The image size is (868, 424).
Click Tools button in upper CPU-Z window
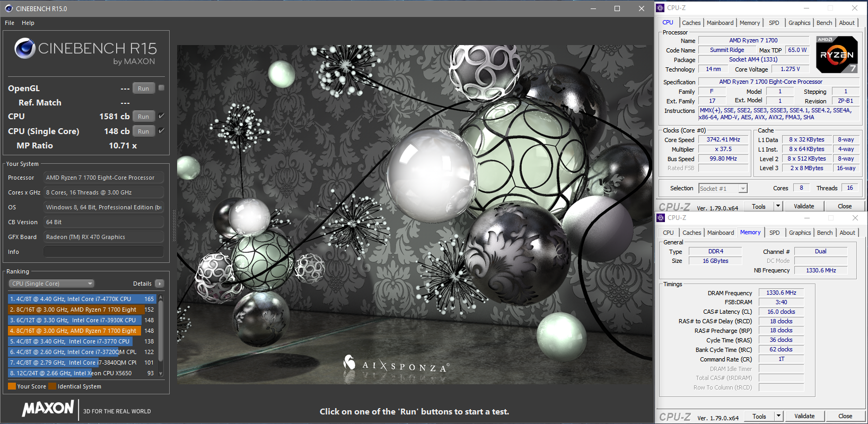tap(759, 206)
